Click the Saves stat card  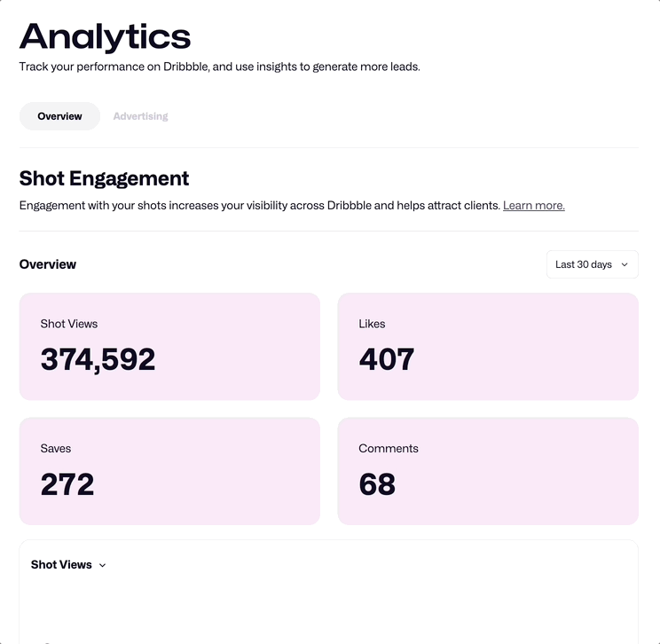pyautogui.click(x=169, y=471)
